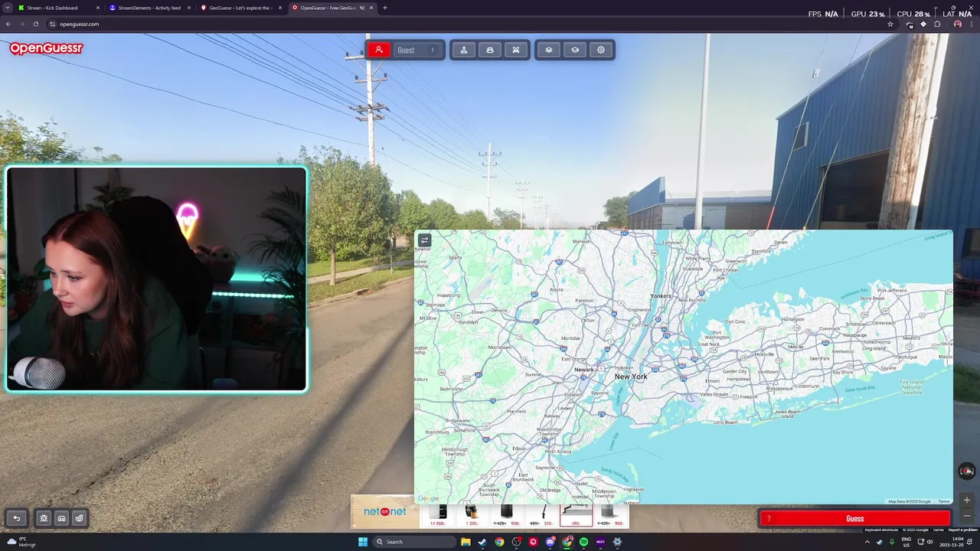Click the Keyboard shortcuts link
This screenshot has width=980, height=551.
(x=881, y=530)
